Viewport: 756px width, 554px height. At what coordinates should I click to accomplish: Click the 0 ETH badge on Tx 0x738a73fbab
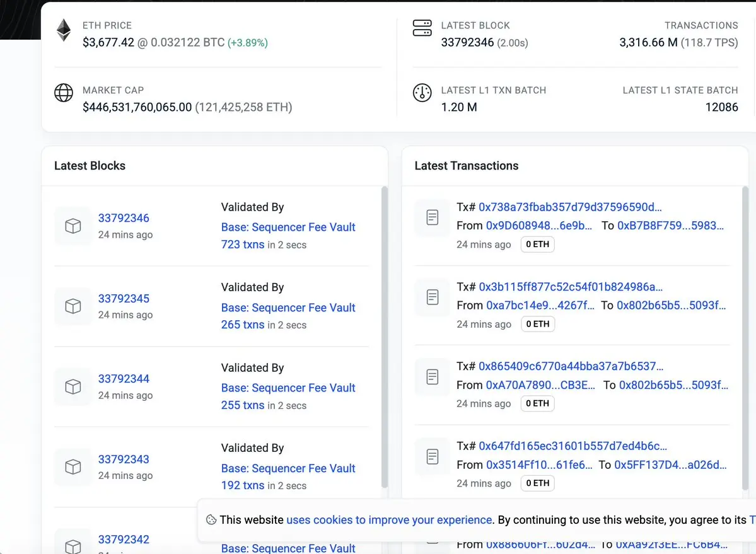tap(538, 245)
